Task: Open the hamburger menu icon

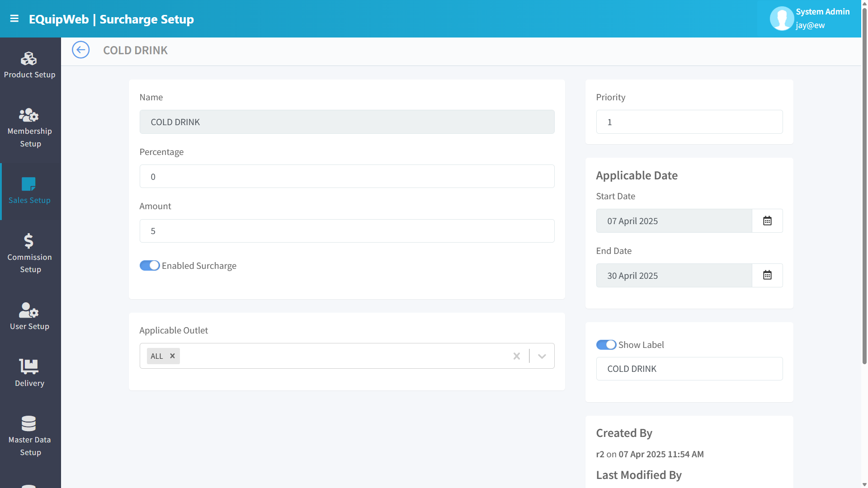Action: point(14,19)
